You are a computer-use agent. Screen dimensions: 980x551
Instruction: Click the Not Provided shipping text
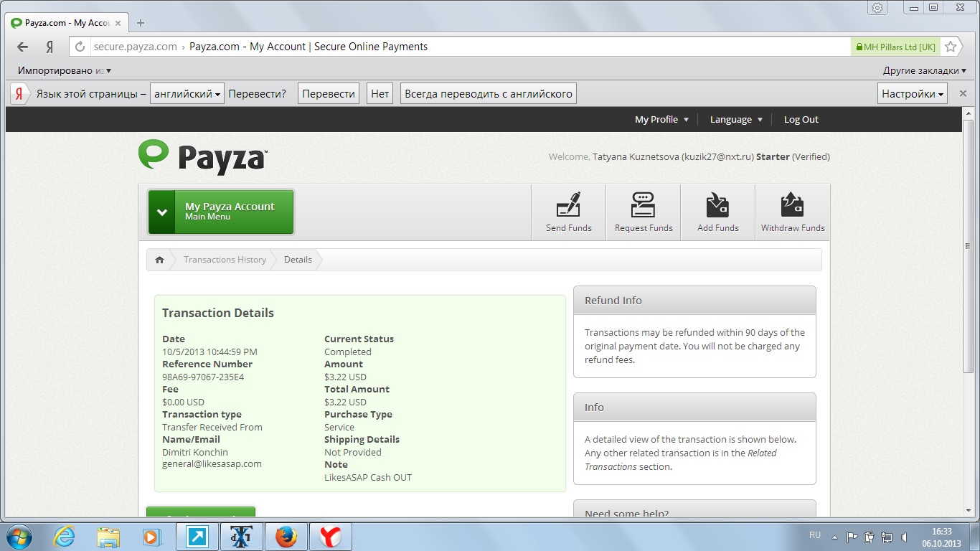[x=353, y=452]
